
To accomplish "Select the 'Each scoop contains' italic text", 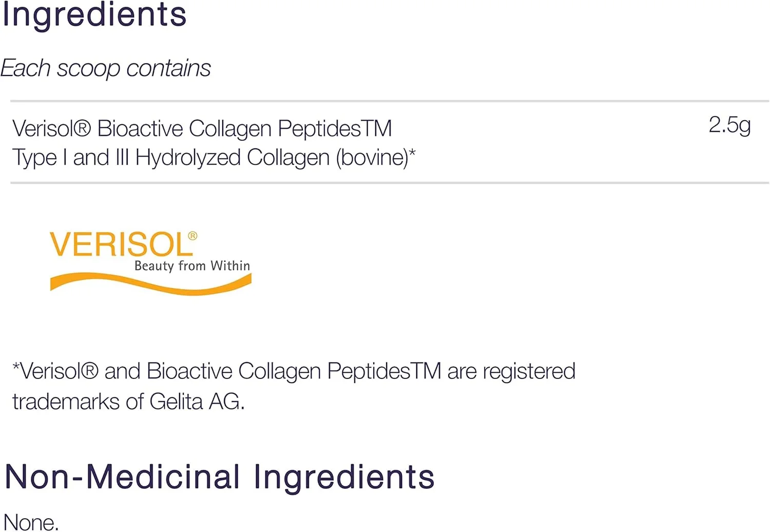I will [106, 68].
